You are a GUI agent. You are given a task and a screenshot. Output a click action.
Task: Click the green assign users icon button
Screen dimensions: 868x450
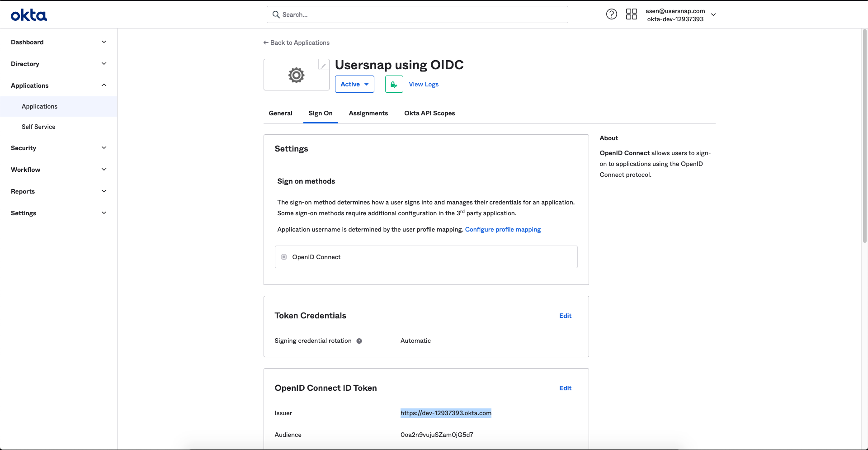click(394, 84)
